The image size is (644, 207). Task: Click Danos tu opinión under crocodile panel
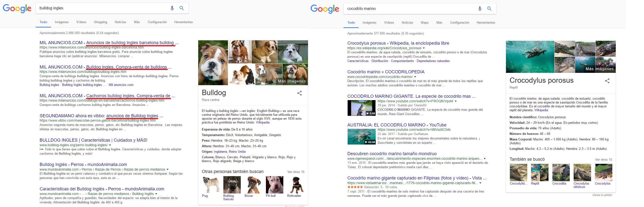click(602, 195)
